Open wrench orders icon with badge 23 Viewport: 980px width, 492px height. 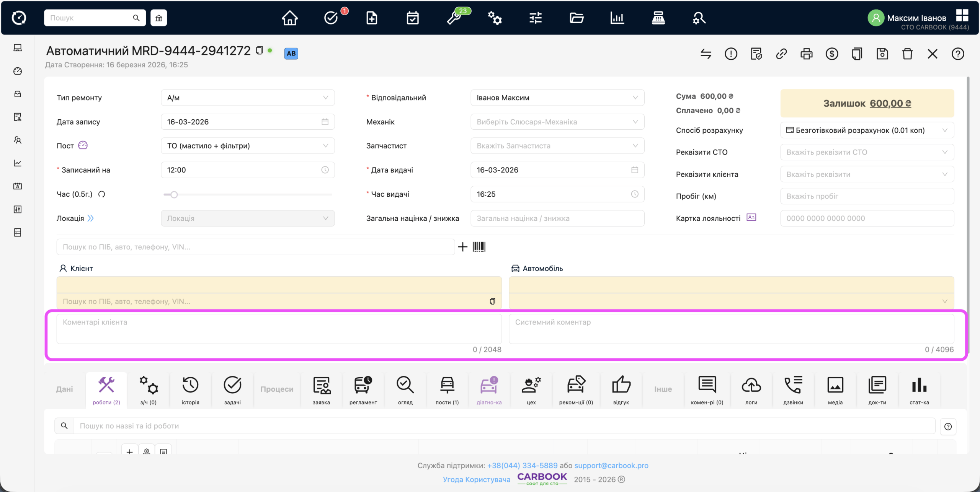454,18
